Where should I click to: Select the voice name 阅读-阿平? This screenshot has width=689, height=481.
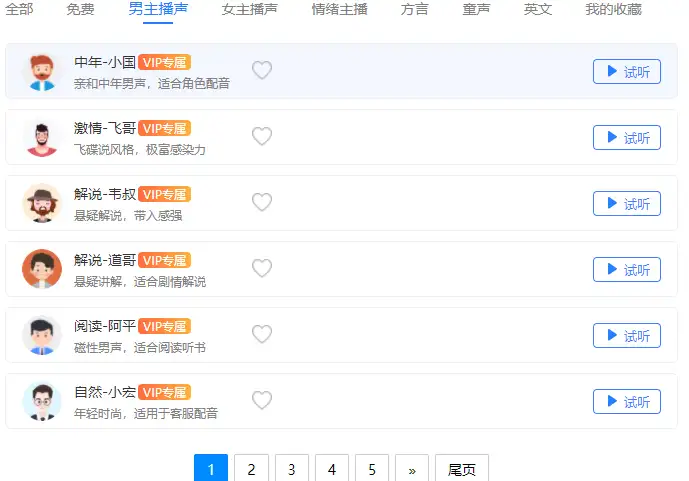[x=105, y=325]
